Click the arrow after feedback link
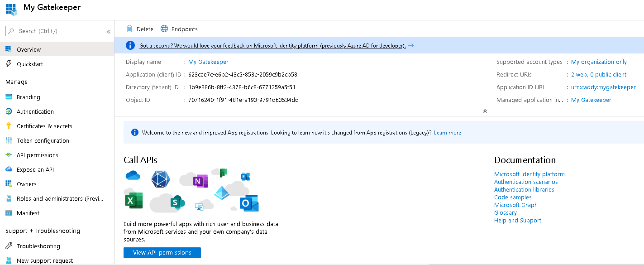This screenshot has width=644, height=265. [411, 46]
